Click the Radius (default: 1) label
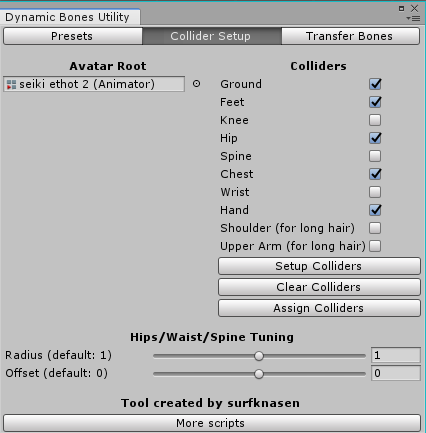 coord(59,355)
